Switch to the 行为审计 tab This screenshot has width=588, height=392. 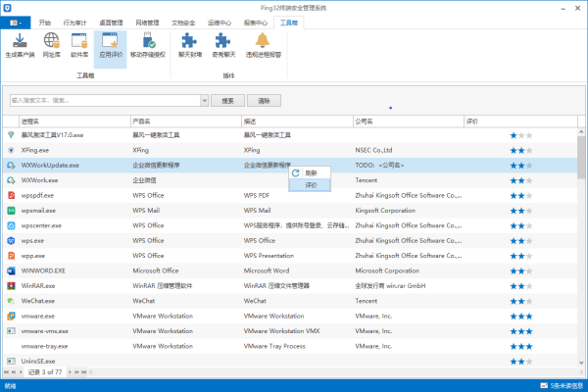(75, 23)
